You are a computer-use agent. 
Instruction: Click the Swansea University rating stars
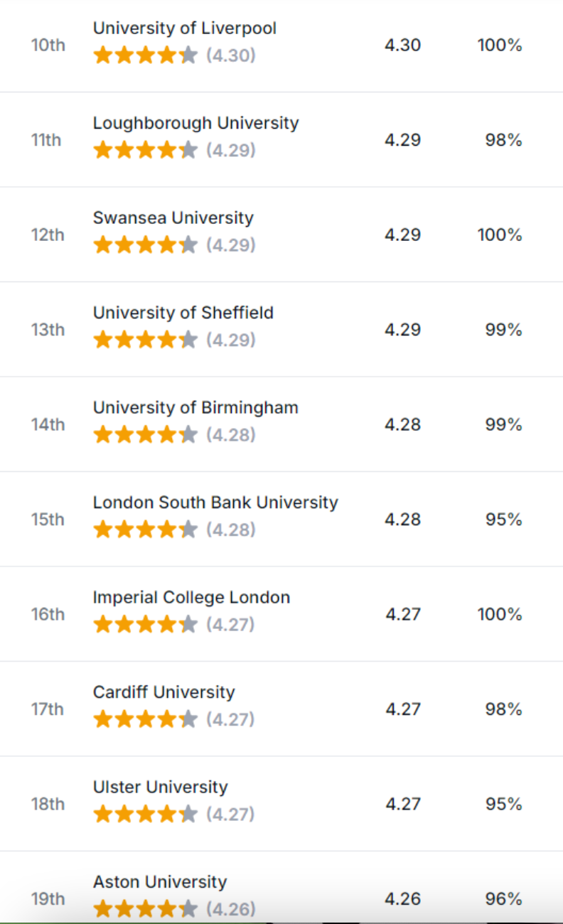[x=145, y=245]
